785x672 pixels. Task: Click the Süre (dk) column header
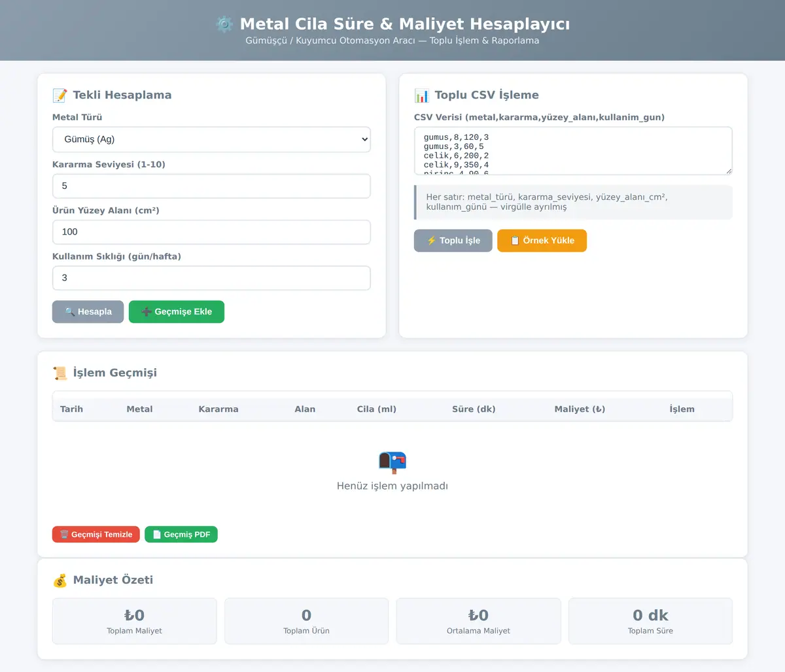(474, 409)
